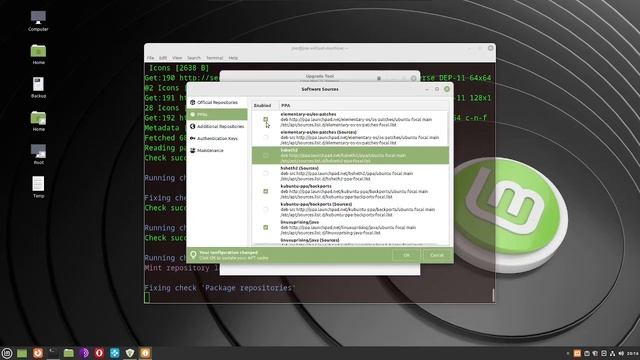Toggle the highlighted hsheth2 PPA checkbox
Screen dimensions: 640x360
(266, 156)
